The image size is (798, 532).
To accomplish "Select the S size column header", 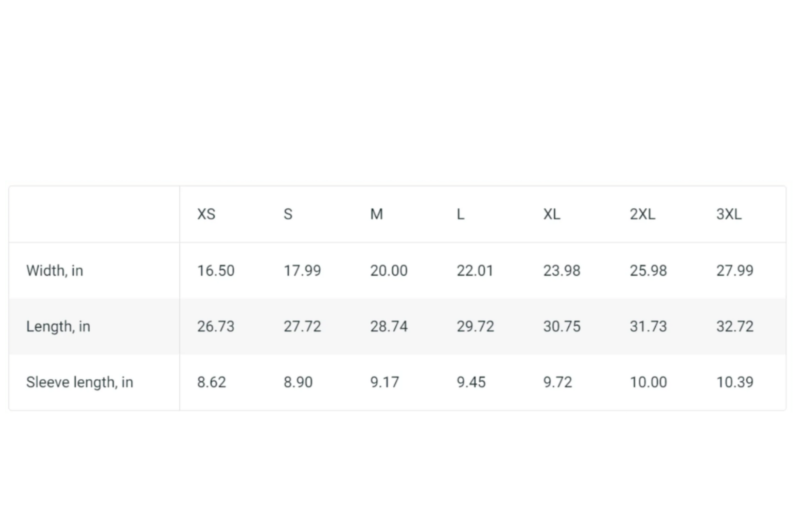I will (288, 214).
